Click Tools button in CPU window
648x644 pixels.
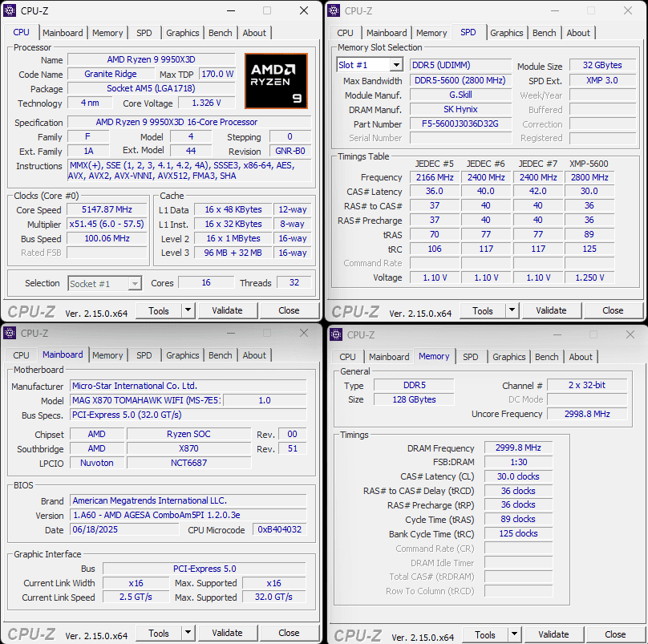pyautogui.click(x=159, y=310)
